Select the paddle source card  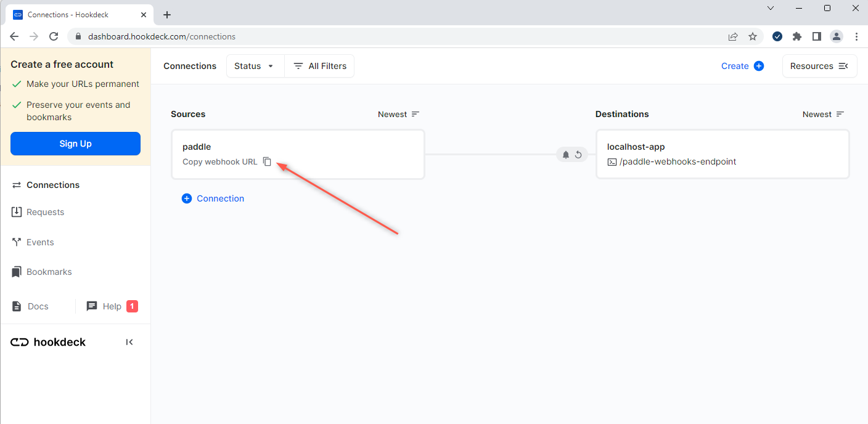298,154
